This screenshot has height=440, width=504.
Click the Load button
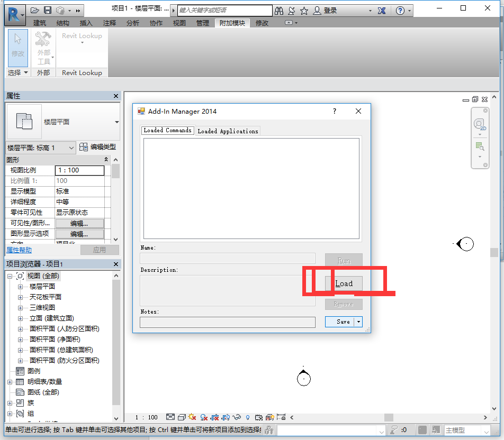344,283
